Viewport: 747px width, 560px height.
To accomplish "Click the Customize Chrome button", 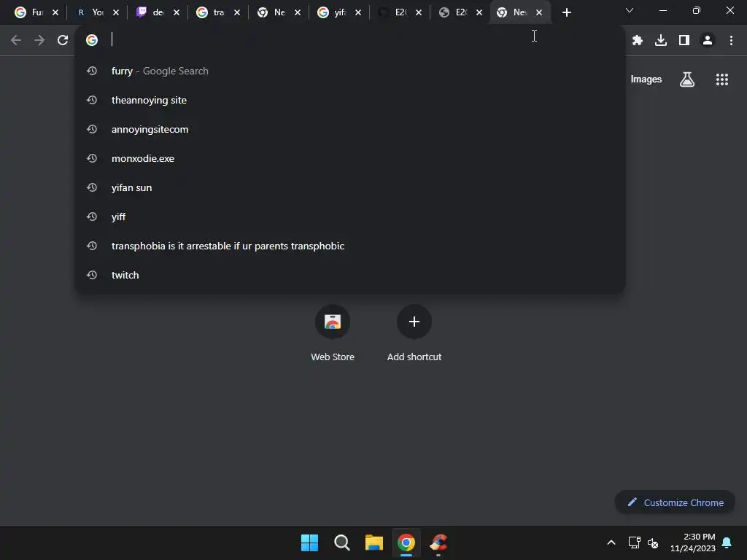I will click(x=675, y=502).
